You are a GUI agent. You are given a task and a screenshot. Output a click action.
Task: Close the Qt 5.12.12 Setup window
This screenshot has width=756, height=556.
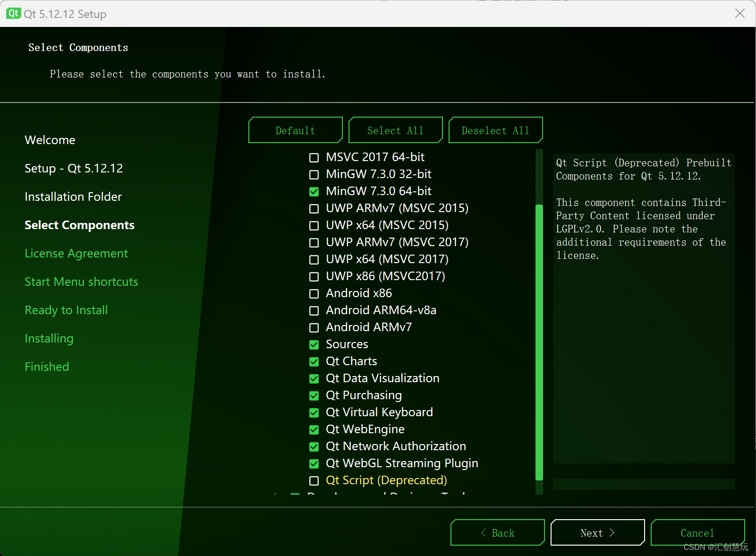click(x=740, y=13)
